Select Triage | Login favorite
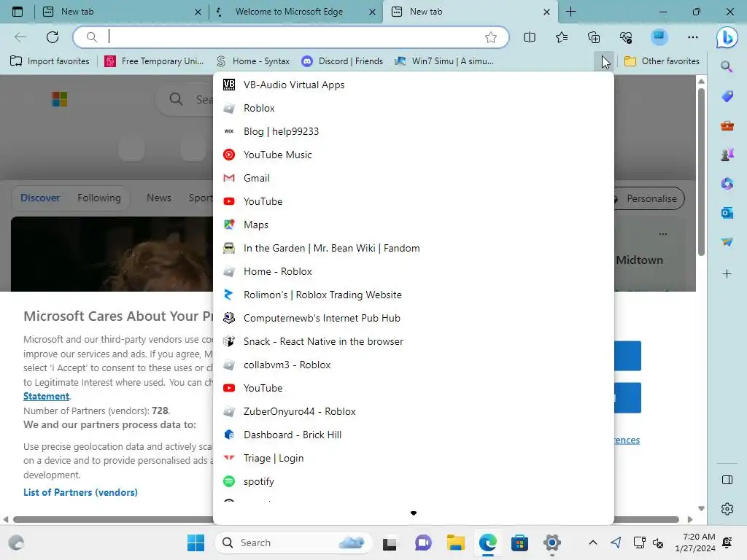 (414, 458)
